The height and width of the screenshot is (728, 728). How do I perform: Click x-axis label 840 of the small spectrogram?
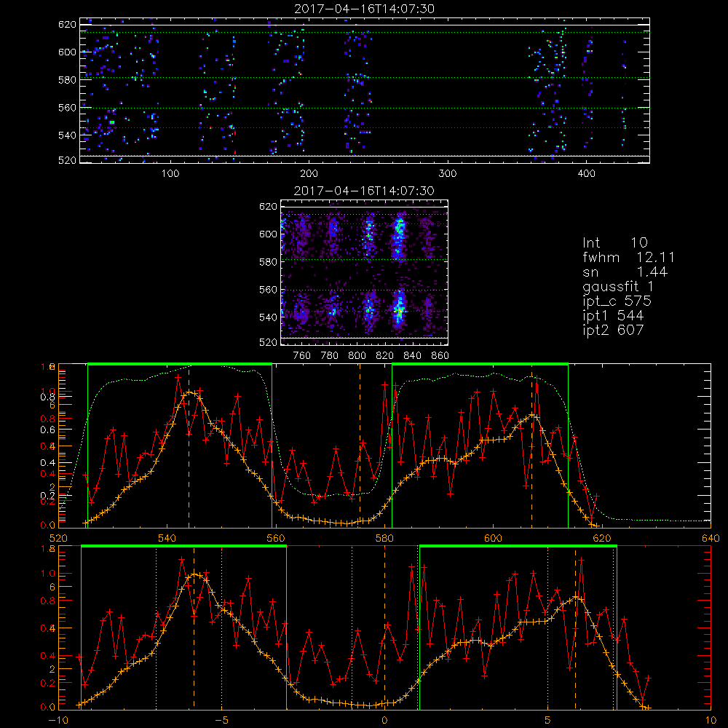(412, 356)
